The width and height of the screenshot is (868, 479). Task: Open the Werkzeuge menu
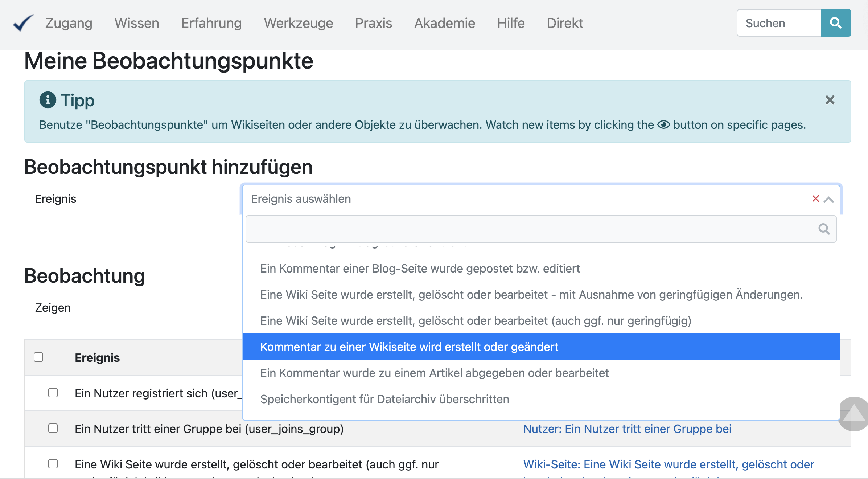click(x=298, y=23)
